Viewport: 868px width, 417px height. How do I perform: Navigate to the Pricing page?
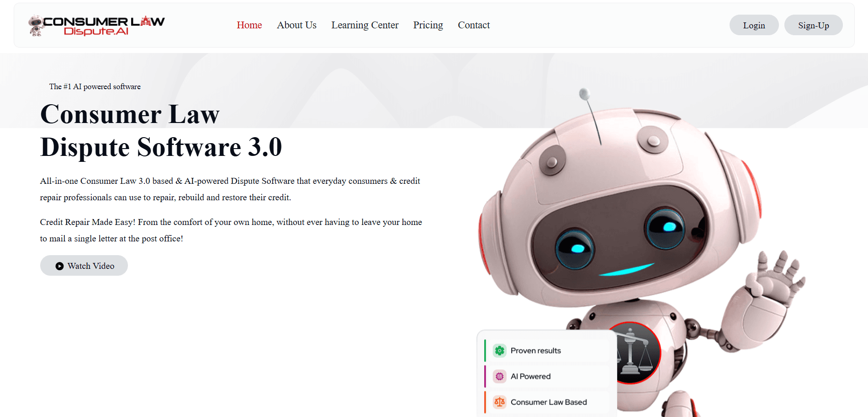[428, 25]
